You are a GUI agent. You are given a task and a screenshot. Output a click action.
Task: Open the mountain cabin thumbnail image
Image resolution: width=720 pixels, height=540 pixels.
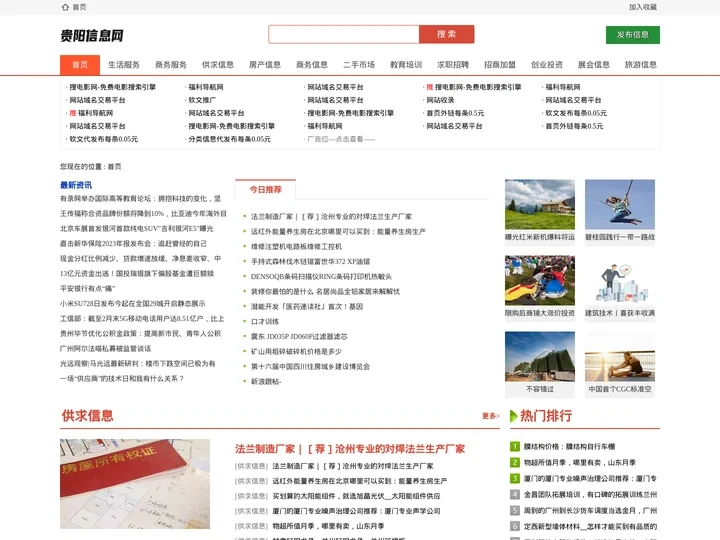coord(540,204)
